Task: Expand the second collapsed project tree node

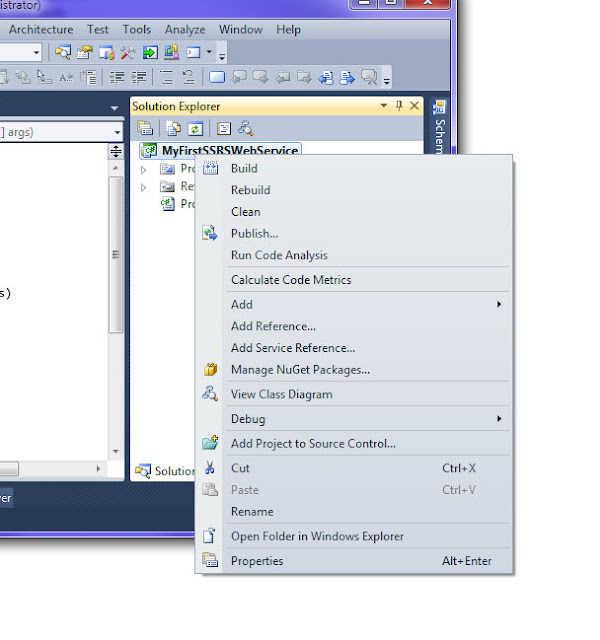Action: coord(144,187)
